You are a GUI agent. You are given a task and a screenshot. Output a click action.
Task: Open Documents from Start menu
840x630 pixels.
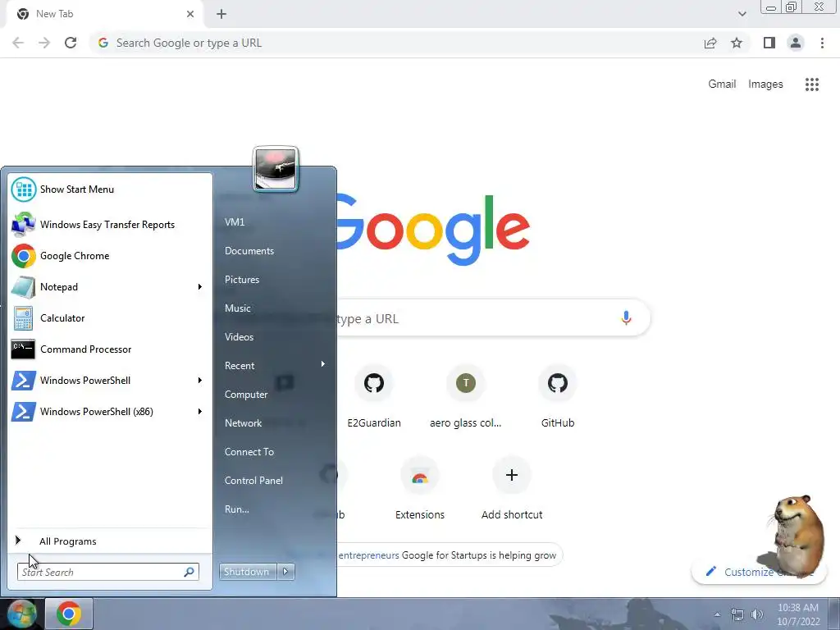[x=249, y=251]
